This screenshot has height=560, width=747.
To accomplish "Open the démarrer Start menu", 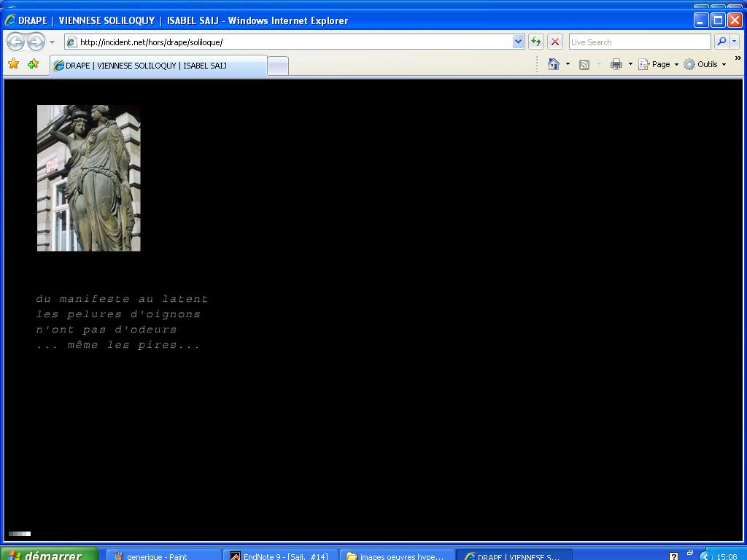I will tap(49, 554).
